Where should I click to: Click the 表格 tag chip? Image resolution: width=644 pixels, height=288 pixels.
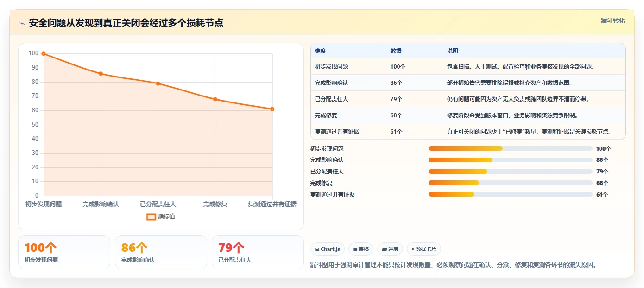pos(361,249)
